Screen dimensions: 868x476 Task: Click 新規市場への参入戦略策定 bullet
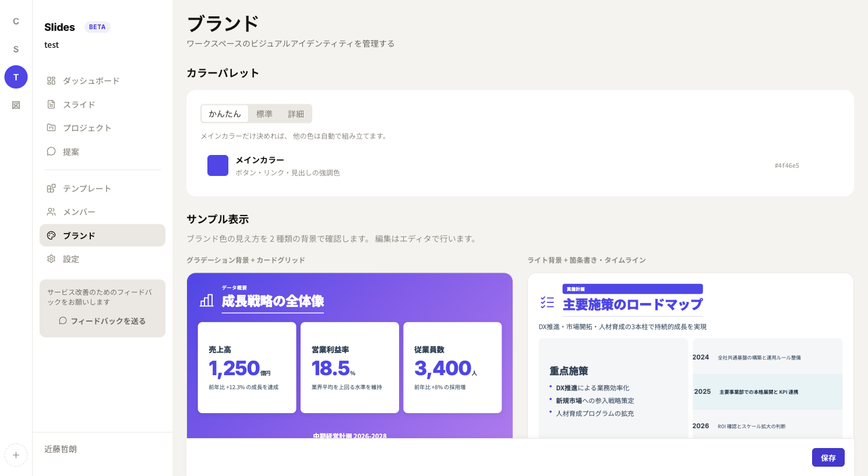595,401
